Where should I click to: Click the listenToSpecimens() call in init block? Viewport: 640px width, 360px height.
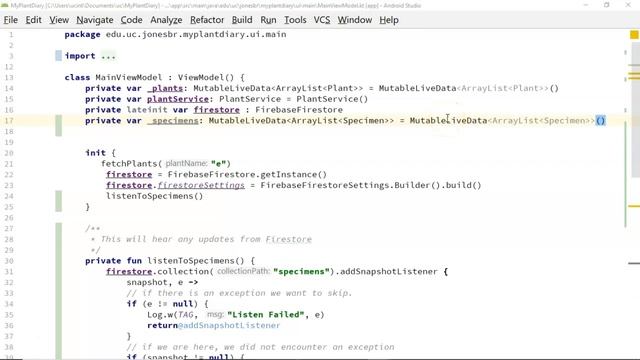(x=154, y=196)
